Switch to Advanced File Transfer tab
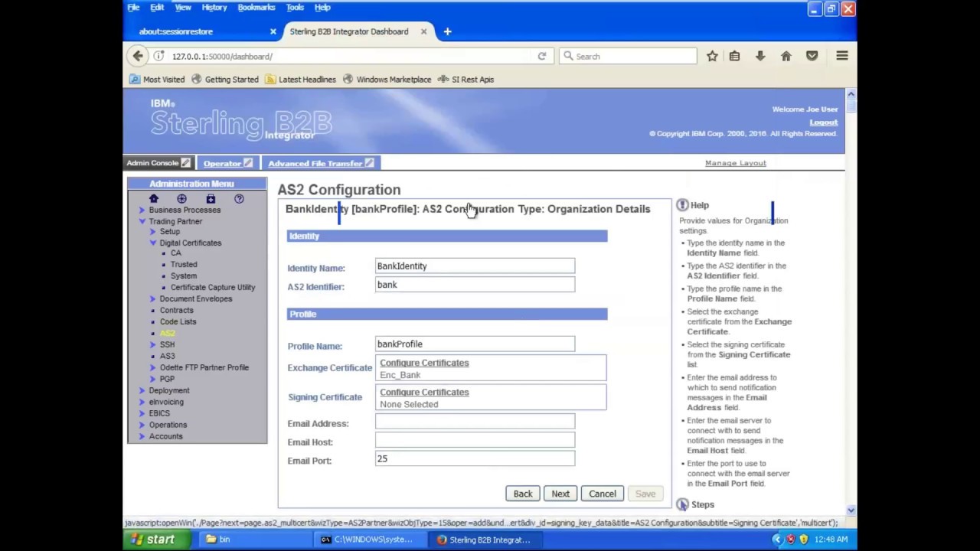 click(x=315, y=163)
